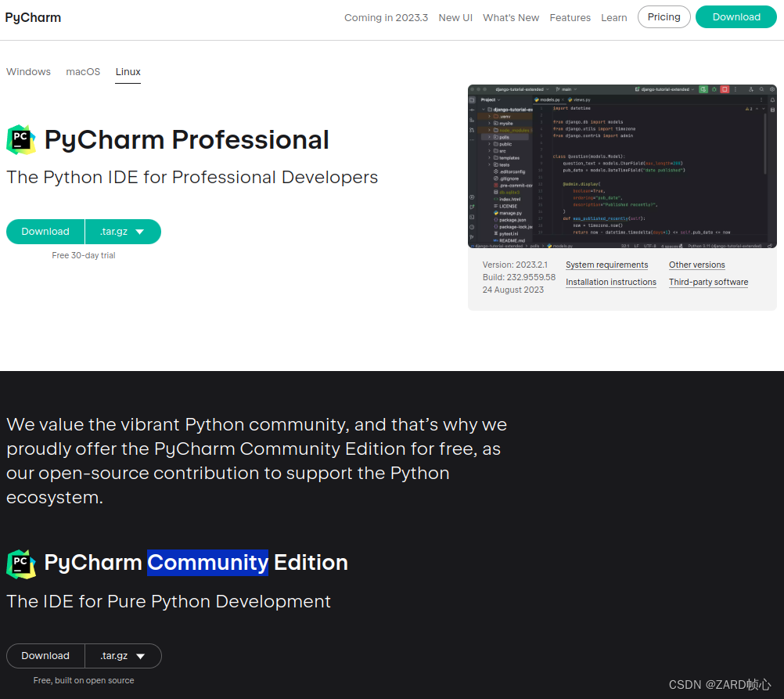The width and height of the screenshot is (784, 699).
Task: Click the 24 August 2023 date
Action: [513, 290]
